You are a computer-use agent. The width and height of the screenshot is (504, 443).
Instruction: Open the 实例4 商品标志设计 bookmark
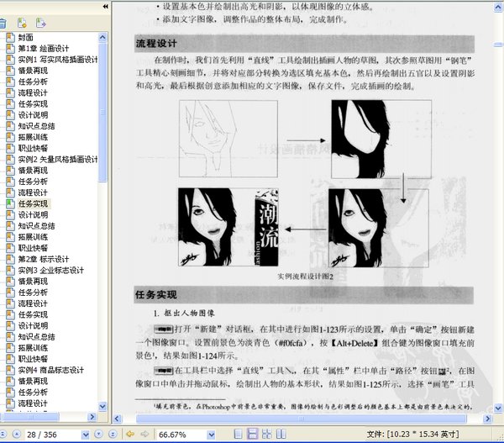point(50,370)
